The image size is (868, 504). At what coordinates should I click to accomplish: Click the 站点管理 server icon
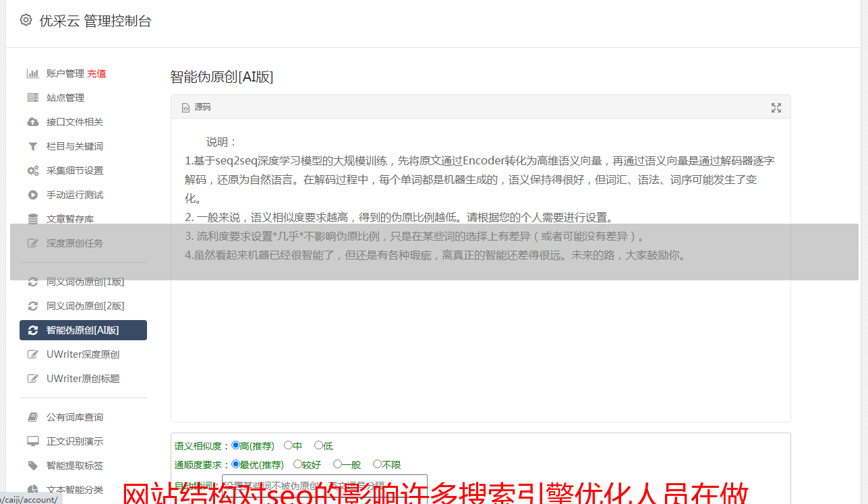coord(32,98)
